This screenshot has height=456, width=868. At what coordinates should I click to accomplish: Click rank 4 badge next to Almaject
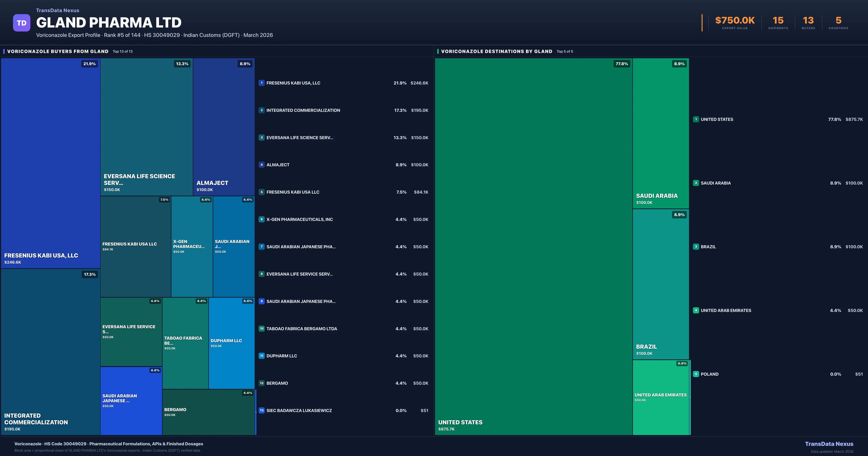point(261,165)
